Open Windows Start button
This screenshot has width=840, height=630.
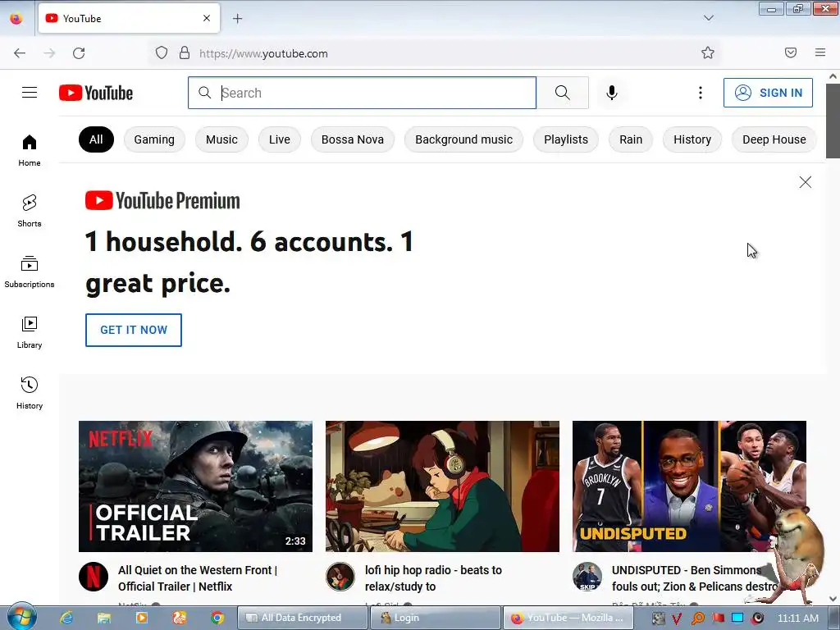point(21,617)
